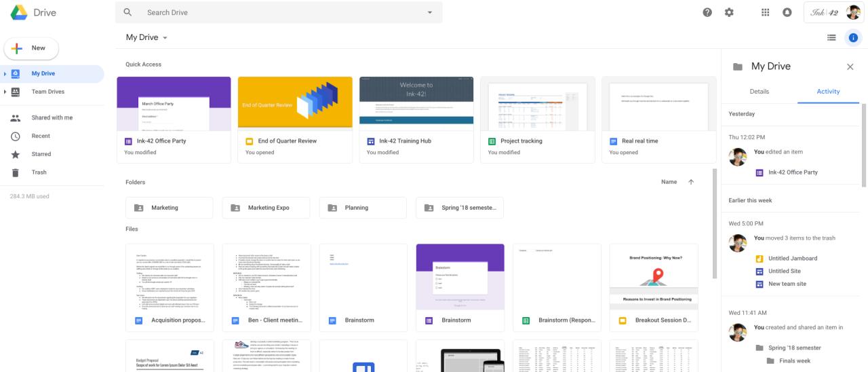Select the Brainstorm Docs file
The width and height of the screenshot is (868, 372).
tap(363, 286)
